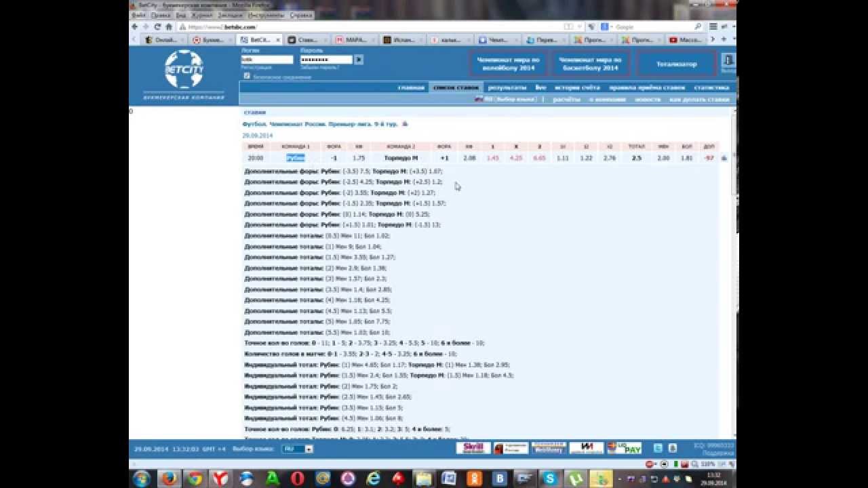Open о компании submenu link

(x=608, y=99)
